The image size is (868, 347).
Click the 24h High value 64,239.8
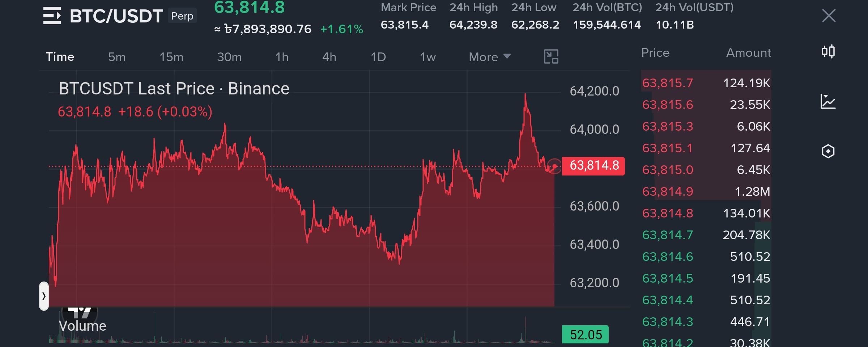coord(473,25)
